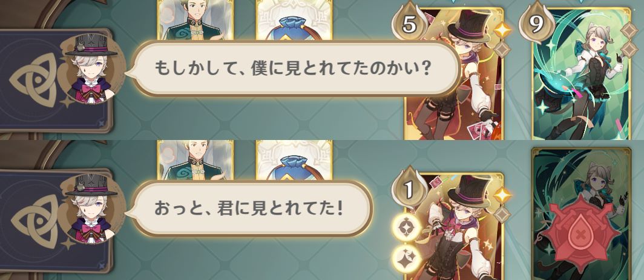This screenshot has height=280, width=644.
Task: Click Lyney's avatar beside the もしかして dialogue
Action: pyautogui.click(x=91, y=68)
